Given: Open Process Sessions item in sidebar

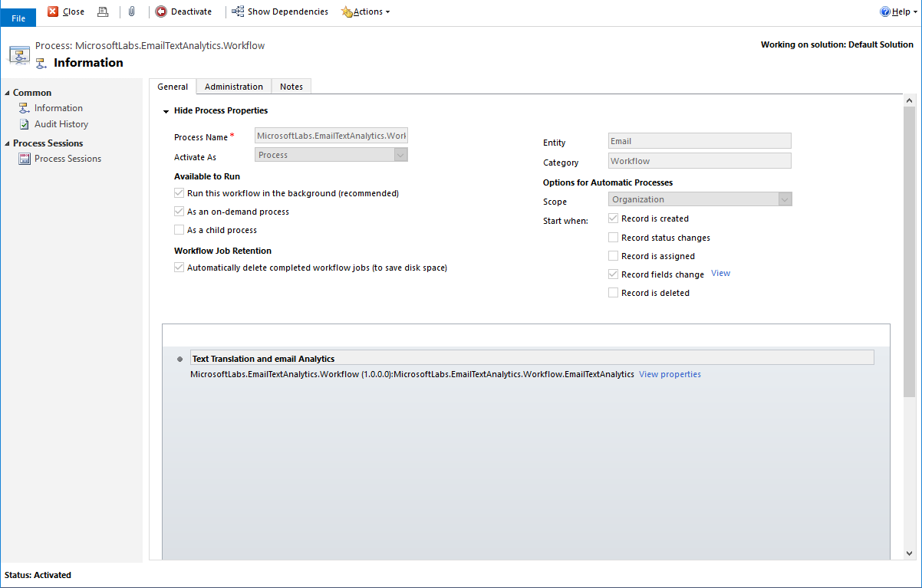Looking at the screenshot, I should (68, 159).
